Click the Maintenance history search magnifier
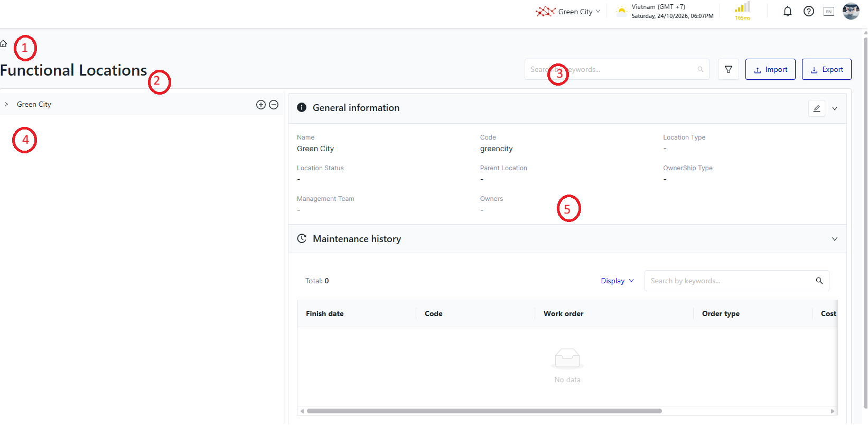This screenshot has height=425, width=868. point(819,281)
